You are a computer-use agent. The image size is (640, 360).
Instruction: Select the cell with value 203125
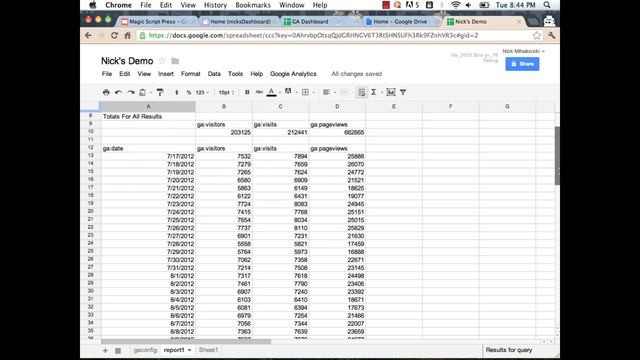224,132
